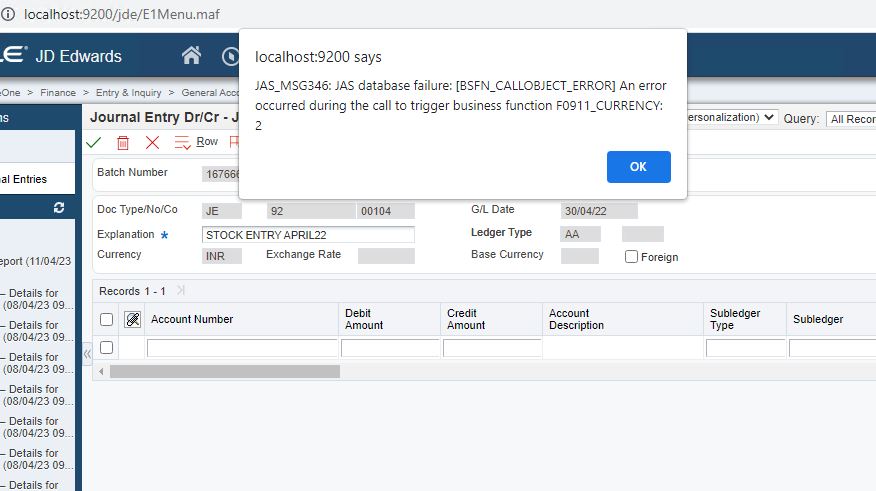Click the Doc Type JE field
This screenshot has width=876, height=491.
[x=222, y=211]
